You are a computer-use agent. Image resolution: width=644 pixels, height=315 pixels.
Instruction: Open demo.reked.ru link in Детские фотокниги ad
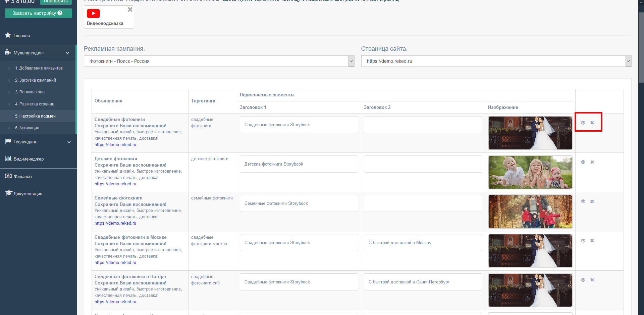[115, 184]
